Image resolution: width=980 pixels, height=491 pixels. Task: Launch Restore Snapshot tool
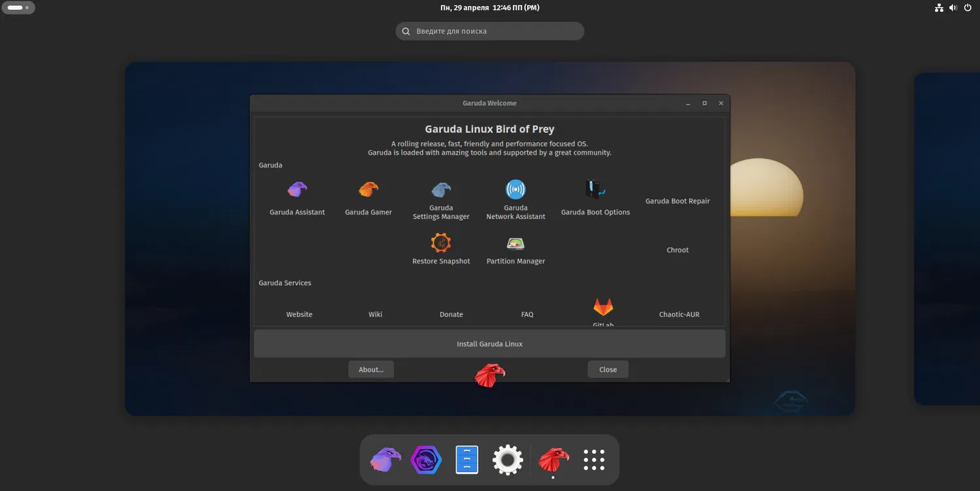441,249
